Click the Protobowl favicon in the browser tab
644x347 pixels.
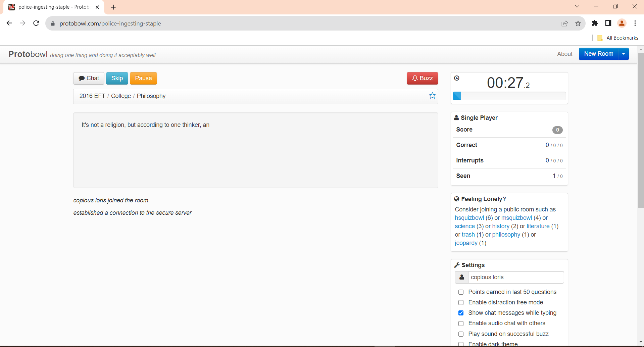coord(12,7)
